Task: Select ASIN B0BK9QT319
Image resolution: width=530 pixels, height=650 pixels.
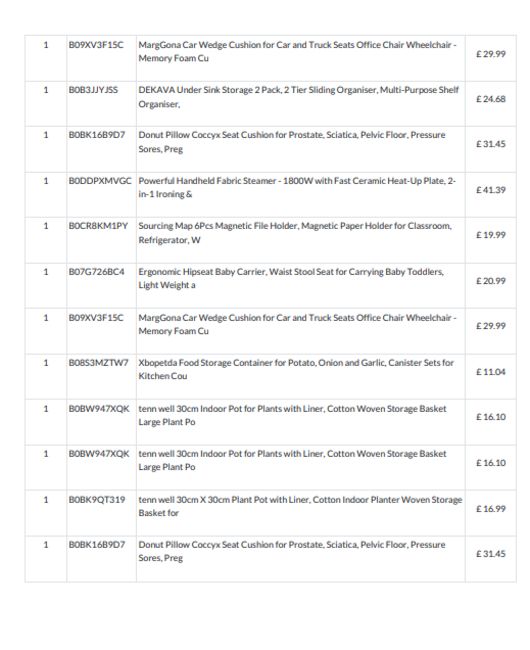Action: click(97, 500)
